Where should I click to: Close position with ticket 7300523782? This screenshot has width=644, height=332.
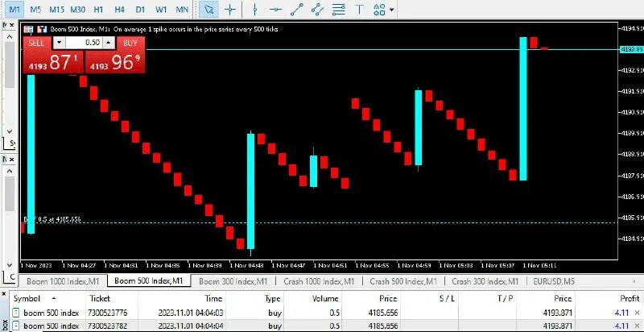(637, 326)
